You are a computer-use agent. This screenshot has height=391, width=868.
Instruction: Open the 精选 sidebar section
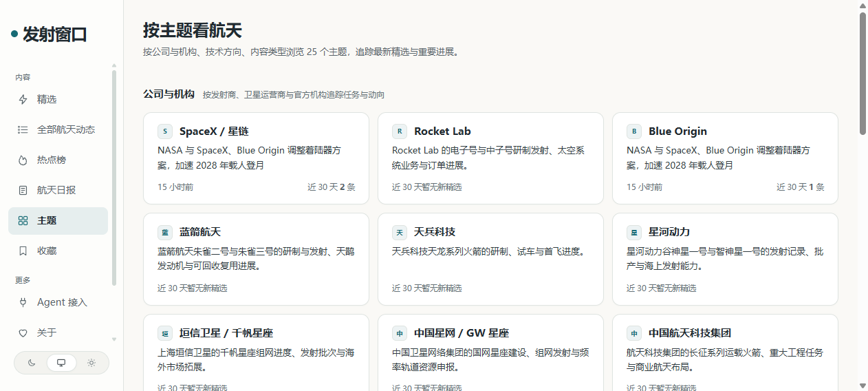(58, 99)
